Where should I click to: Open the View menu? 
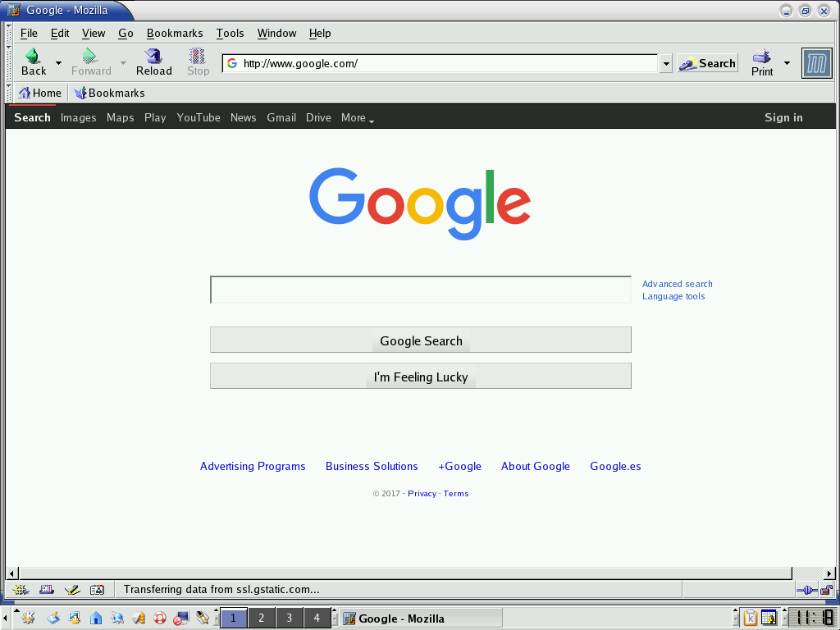pyautogui.click(x=94, y=33)
